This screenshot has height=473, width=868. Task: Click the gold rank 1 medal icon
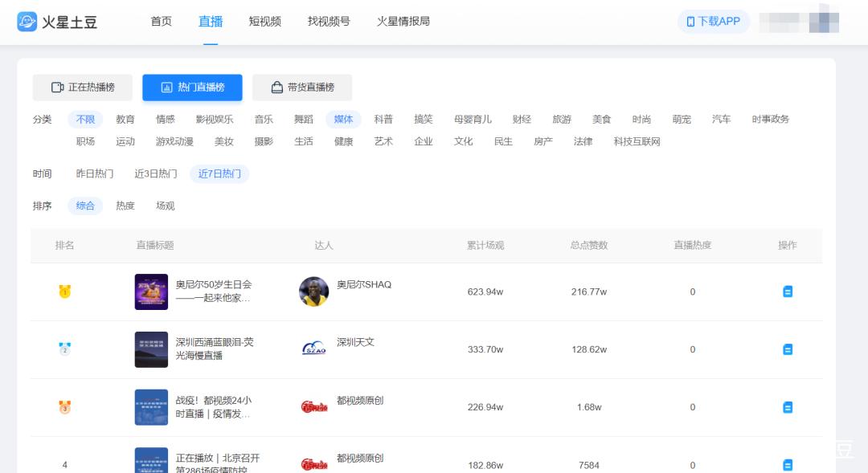point(65,291)
